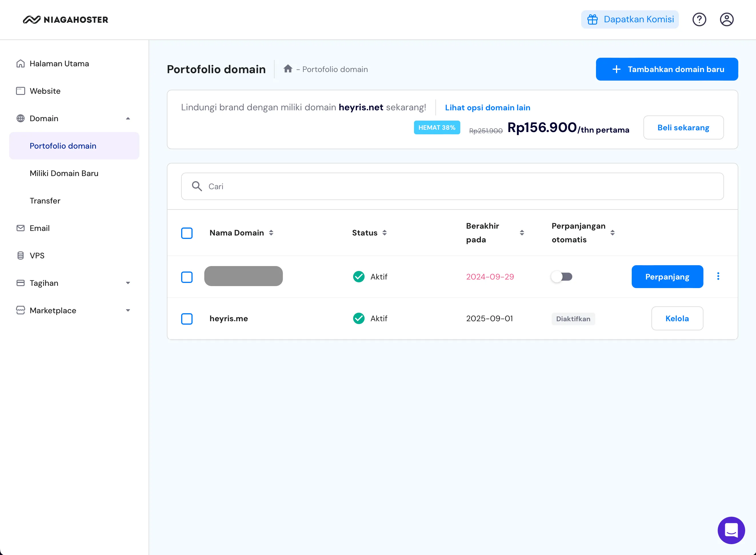
Task: Click the domain search input field
Action: [452, 186]
